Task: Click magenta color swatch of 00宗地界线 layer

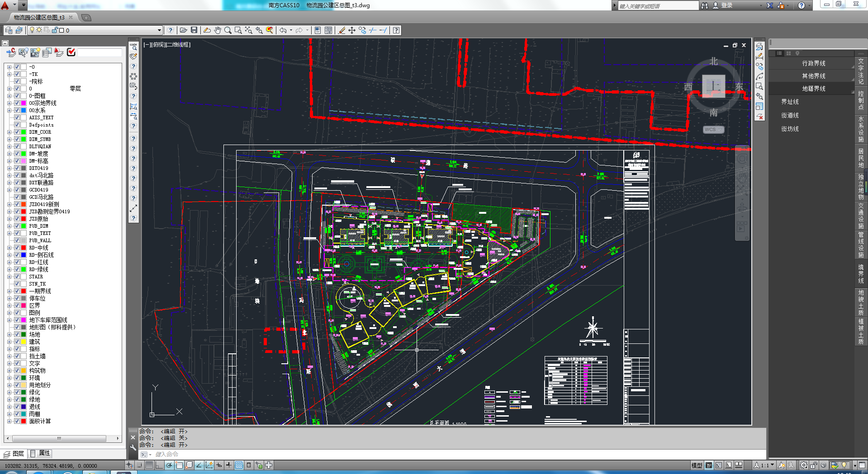Action: pos(24,103)
